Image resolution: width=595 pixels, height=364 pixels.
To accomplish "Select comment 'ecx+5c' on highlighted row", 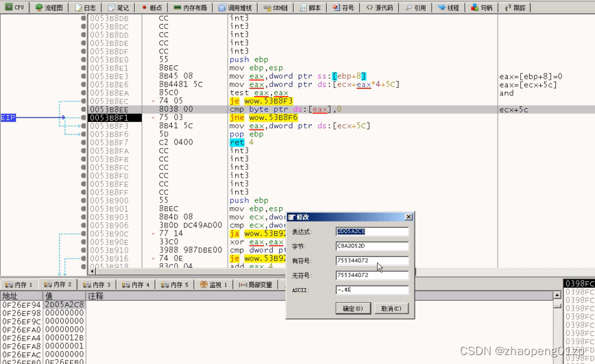I will pos(513,110).
